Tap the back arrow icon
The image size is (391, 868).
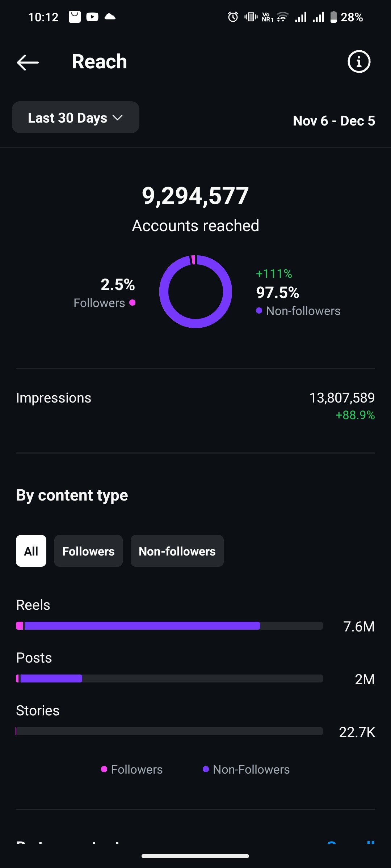[28, 62]
